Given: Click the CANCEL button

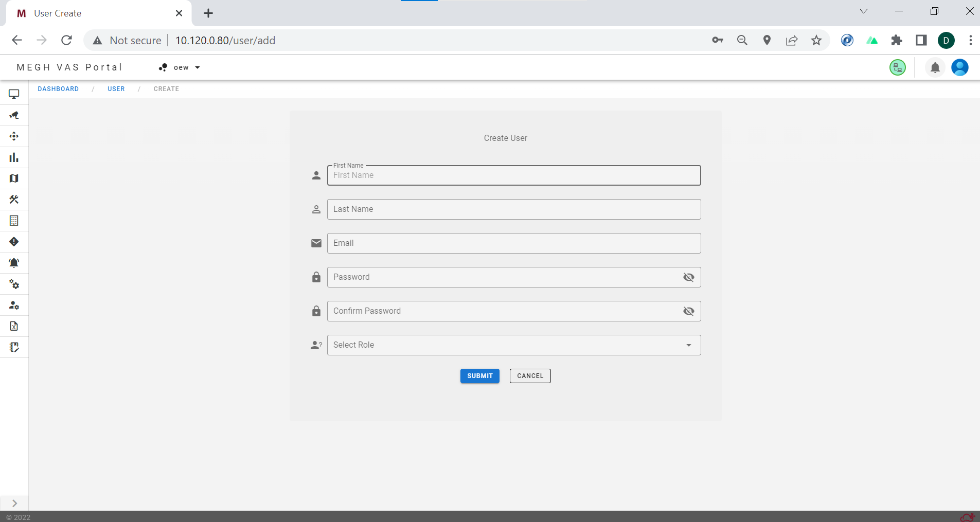Looking at the screenshot, I should pyautogui.click(x=530, y=376).
